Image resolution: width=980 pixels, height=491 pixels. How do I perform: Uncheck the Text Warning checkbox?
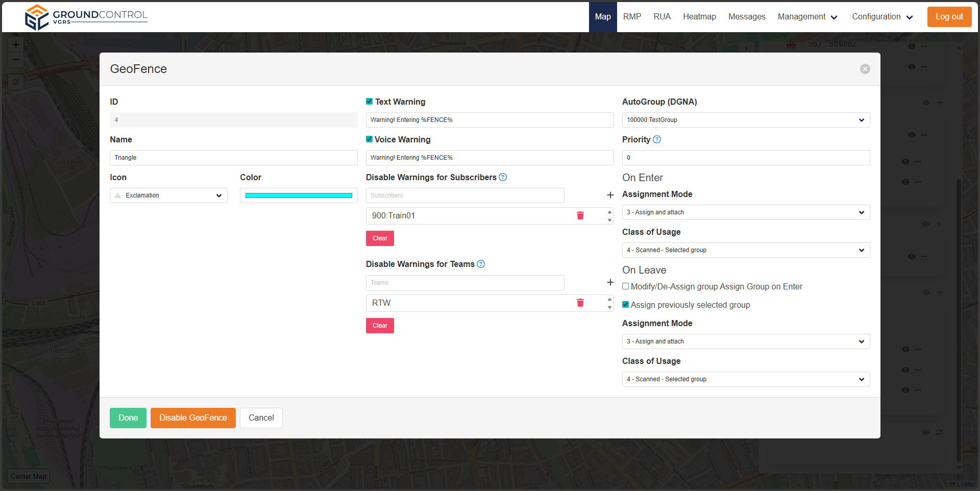click(x=370, y=102)
